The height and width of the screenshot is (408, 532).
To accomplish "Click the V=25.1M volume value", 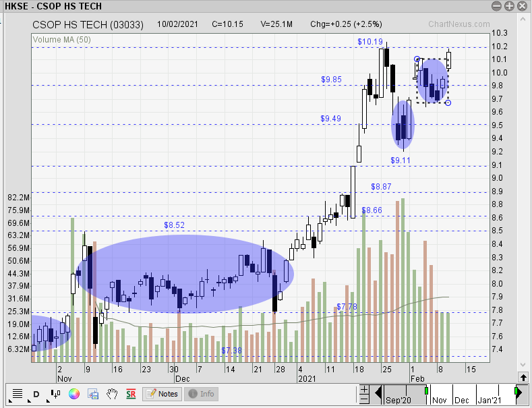I will coord(276,24).
